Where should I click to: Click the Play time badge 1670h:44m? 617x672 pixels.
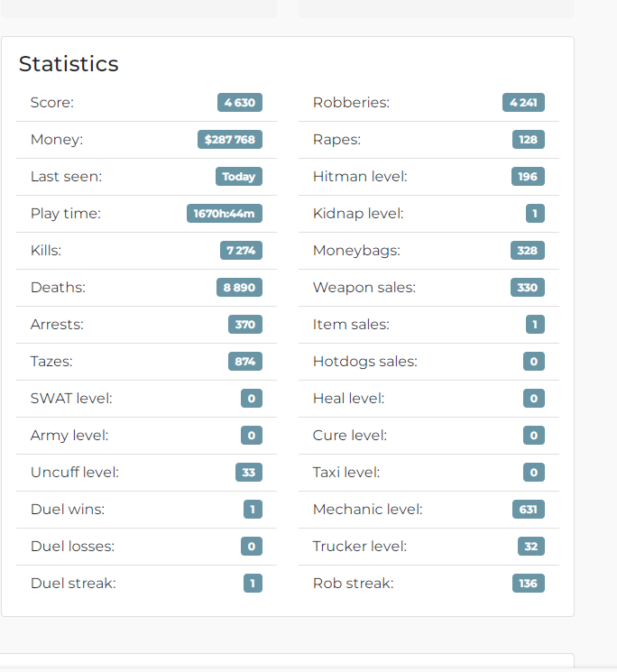pyautogui.click(x=224, y=213)
